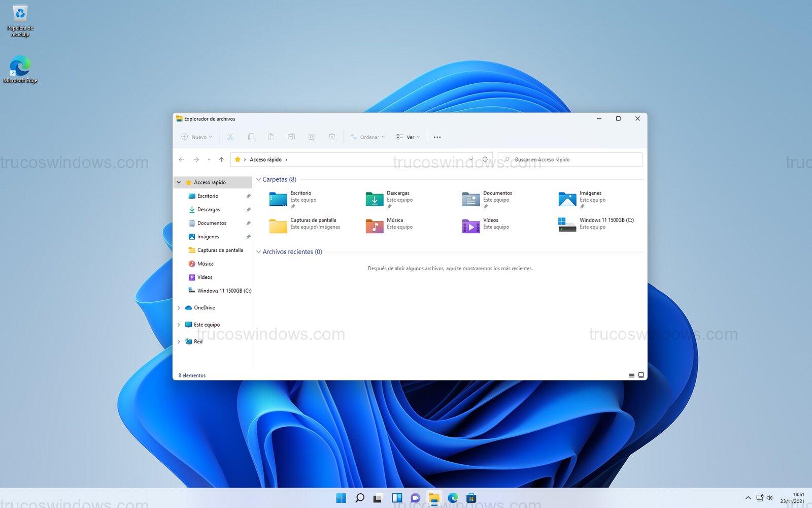This screenshot has width=812, height=508.
Task: Cut selected items using the scissors icon
Action: 230,137
